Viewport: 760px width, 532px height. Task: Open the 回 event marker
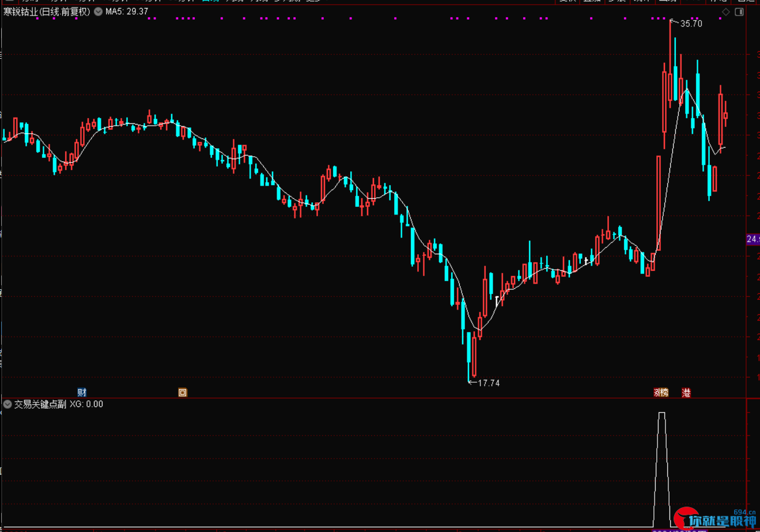[183, 393]
